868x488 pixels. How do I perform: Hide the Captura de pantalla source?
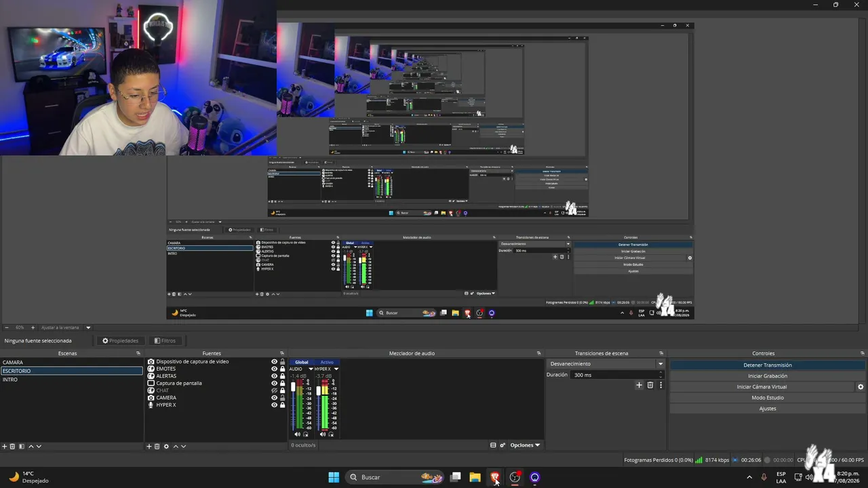coord(275,383)
